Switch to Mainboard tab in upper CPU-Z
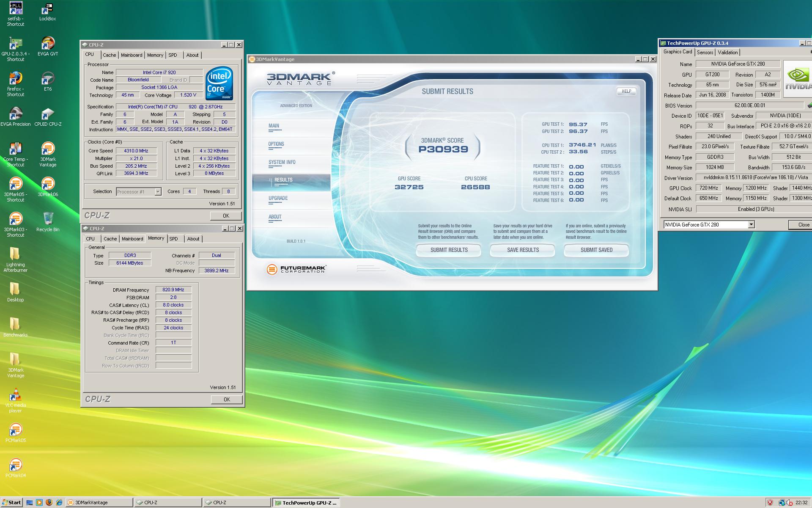 coord(132,55)
